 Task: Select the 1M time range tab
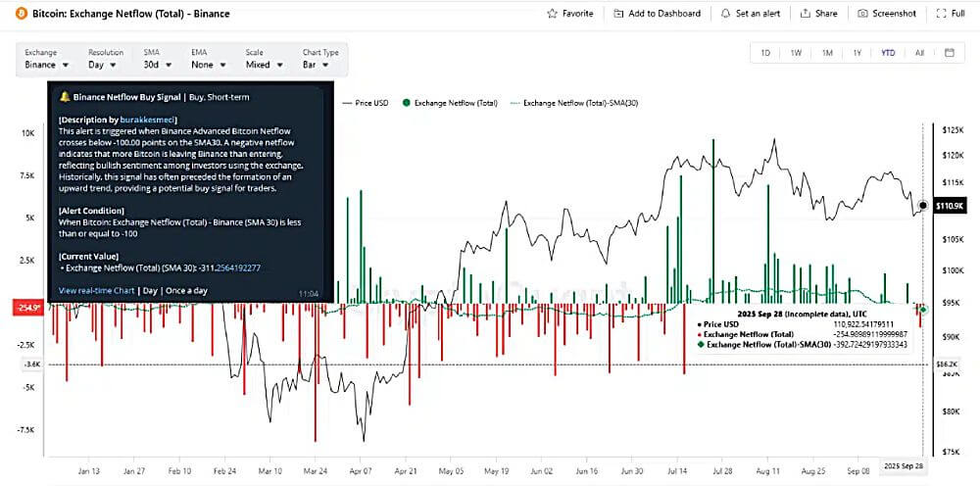pyautogui.click(x=827, y=53)
